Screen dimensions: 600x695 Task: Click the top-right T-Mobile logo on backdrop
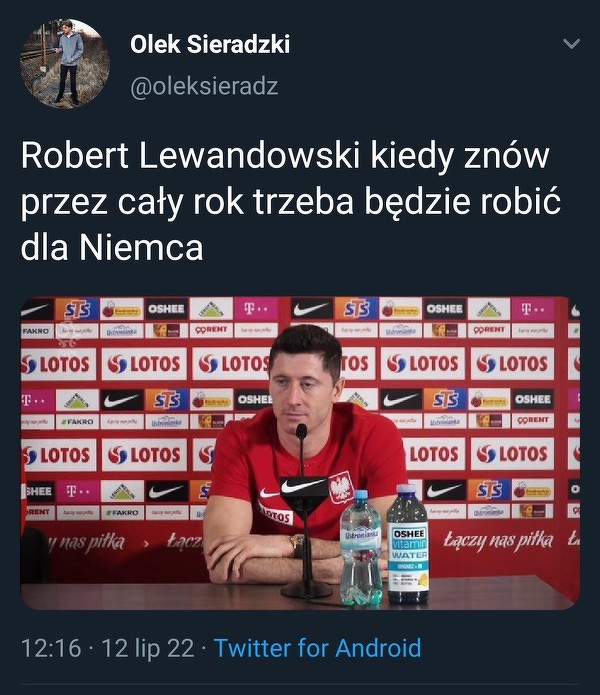coord(533,309)
